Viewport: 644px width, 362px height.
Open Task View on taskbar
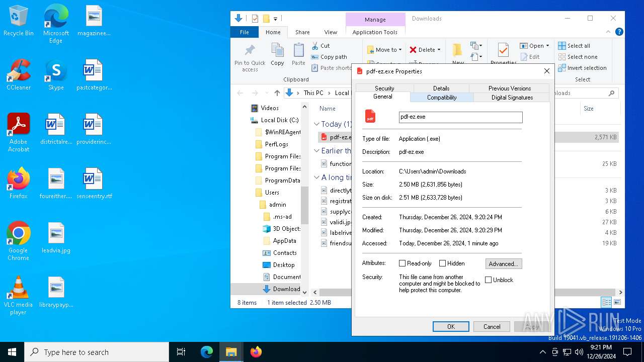[x=181, y=352]
